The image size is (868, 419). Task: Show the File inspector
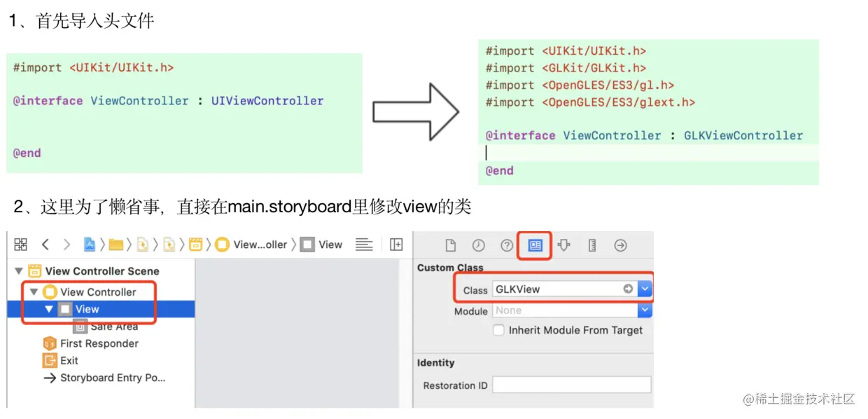tap(451, 245)
